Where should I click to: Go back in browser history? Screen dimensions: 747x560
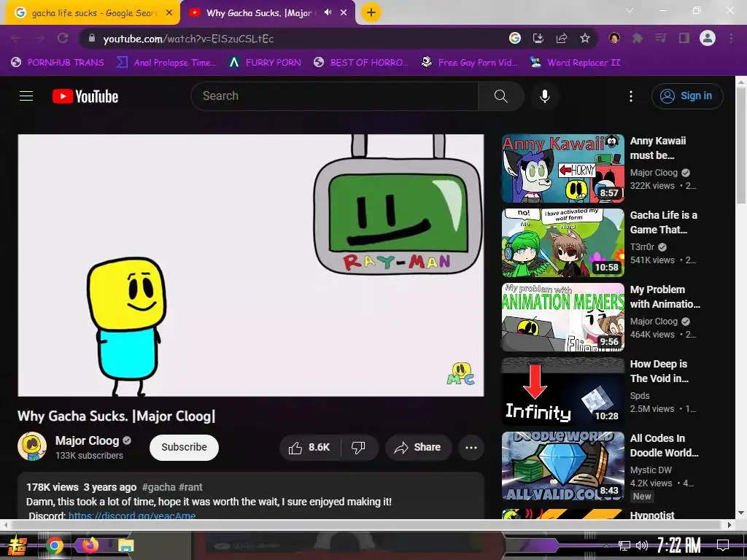(x=16, y=39)
